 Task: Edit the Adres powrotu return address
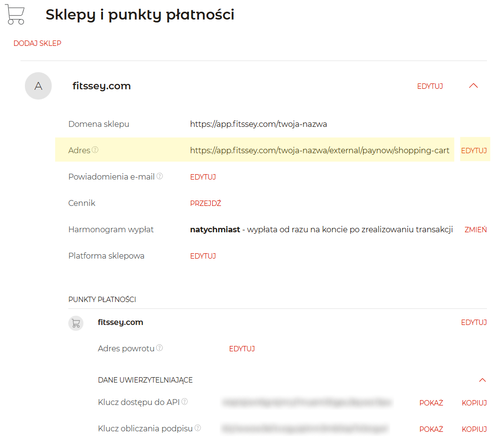click(x=242, y=349)
